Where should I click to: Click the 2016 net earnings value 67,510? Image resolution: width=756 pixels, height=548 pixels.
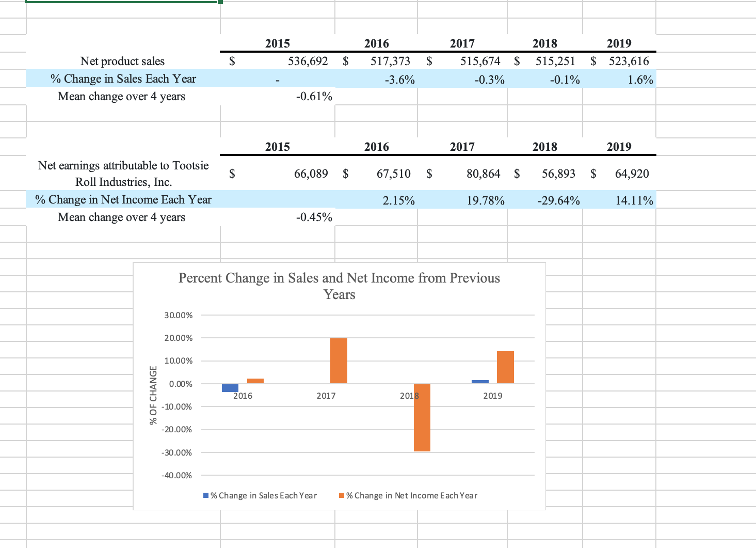tap(393, 174)
